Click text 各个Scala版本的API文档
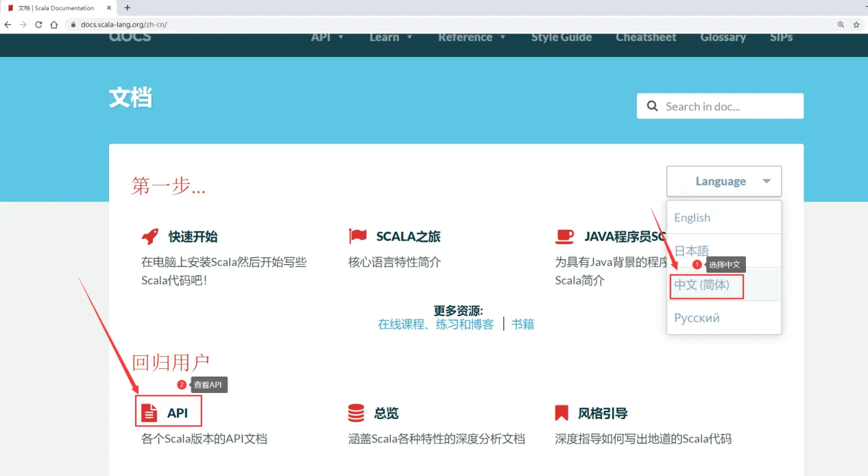The height and width of the screenshot is (476, 868). [x=204, y=439]
